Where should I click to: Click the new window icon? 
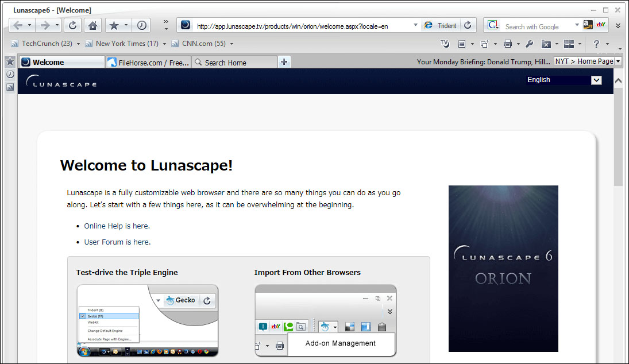(485, 44)
